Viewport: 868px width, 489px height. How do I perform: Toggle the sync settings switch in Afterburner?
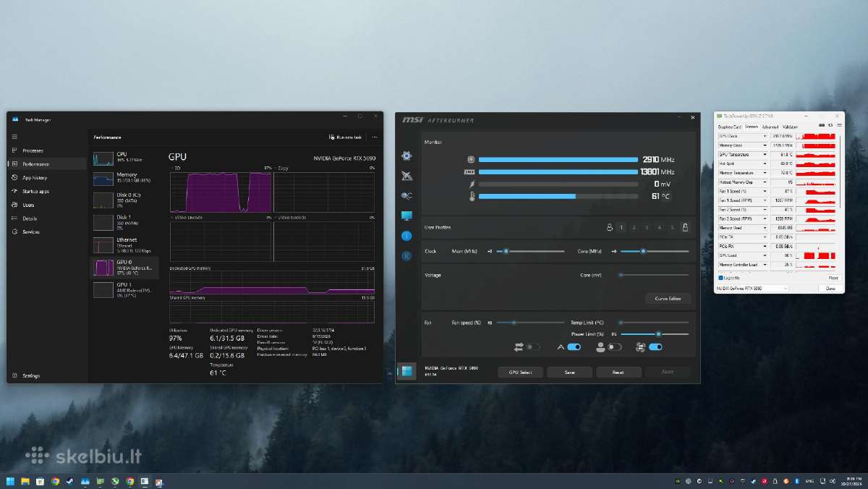pos(533,347)
